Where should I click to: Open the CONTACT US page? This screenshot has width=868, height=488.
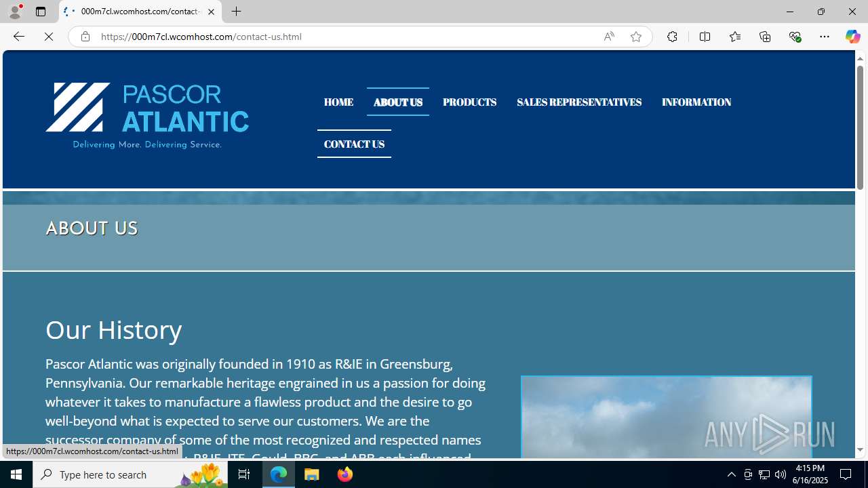click(354, 144)
